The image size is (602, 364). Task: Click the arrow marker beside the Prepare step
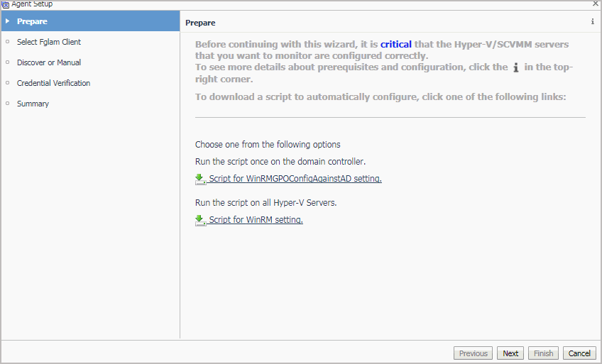pos(8,21)
